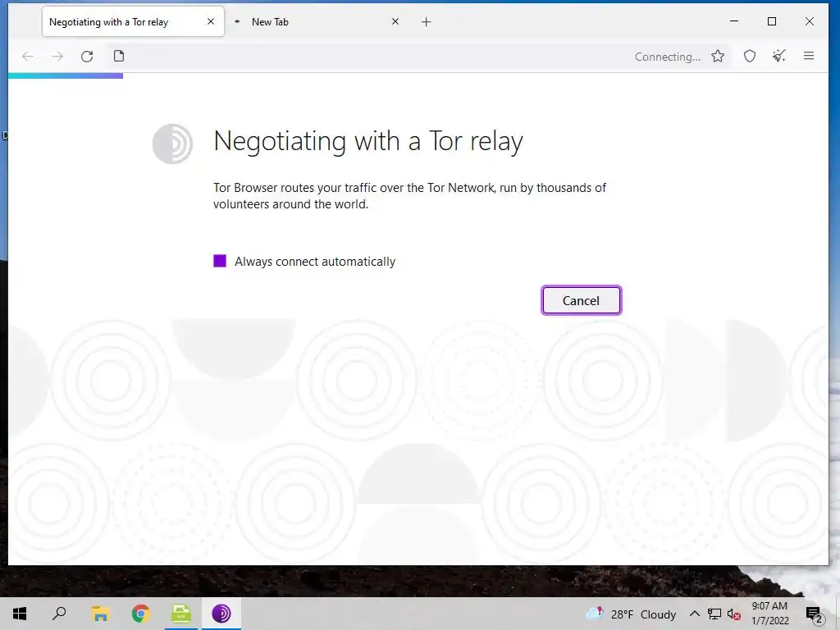Viewport: 840px width, 630px height.
Task: Click the muted volume tray icon
Action: pyautogui.click(x=734, y=614)
